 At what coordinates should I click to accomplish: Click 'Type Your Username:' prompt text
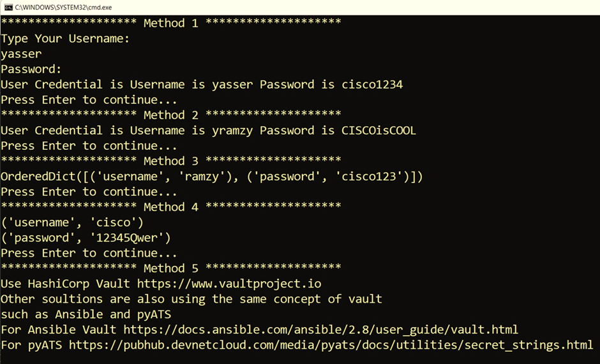coord(66,38)
